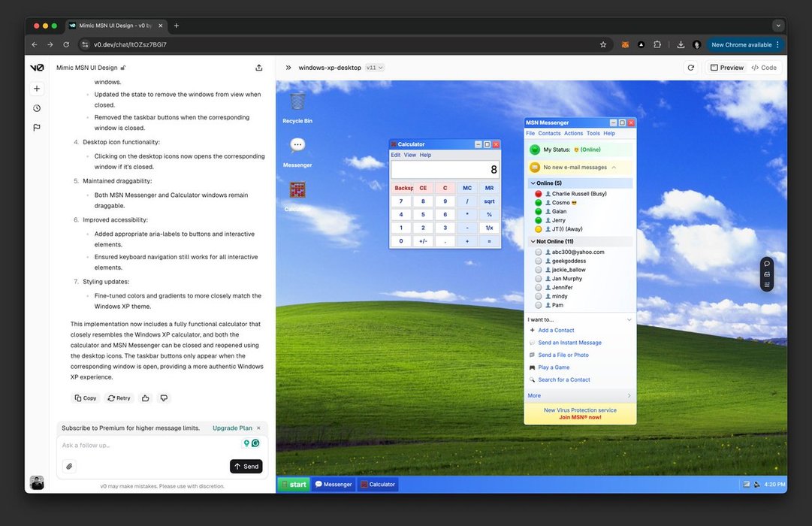812x526 pixels.
Task: Click the Upgrade Plan link
Action: [x=232, y=428]
